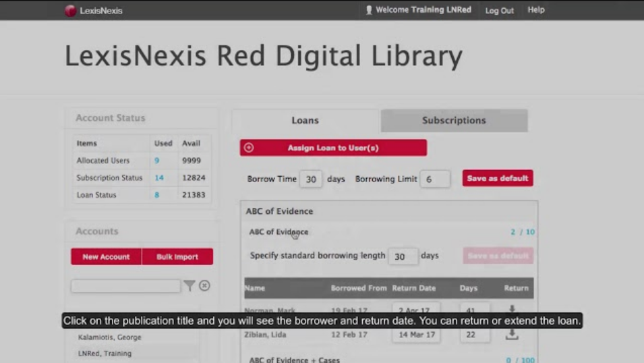The height and width of the screenshot is (363, 644).
Task: Click the 2 / 10 loan count
Action: coord(523,232)
